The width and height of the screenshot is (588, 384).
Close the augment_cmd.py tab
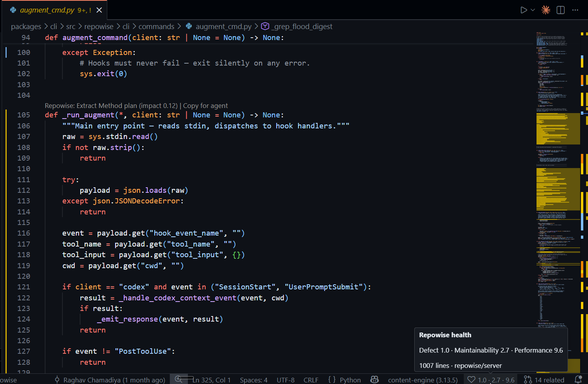click(99, 10)
